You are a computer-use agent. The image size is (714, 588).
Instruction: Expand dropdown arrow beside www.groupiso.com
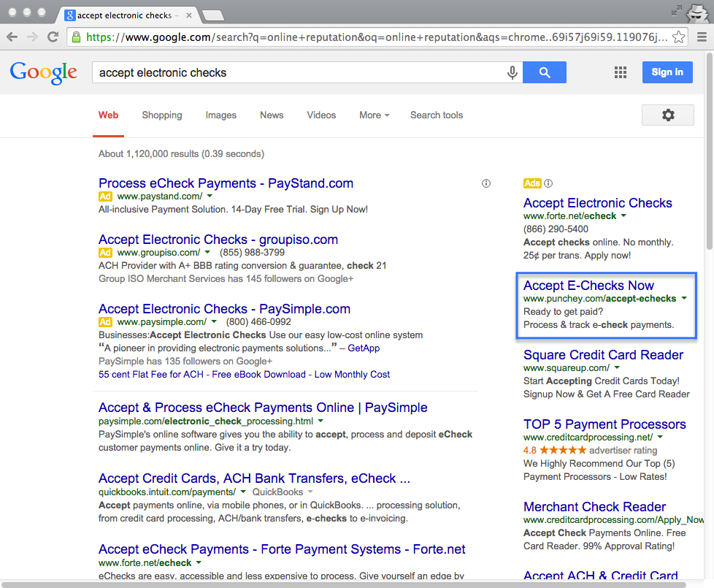[x=207, y=252]
